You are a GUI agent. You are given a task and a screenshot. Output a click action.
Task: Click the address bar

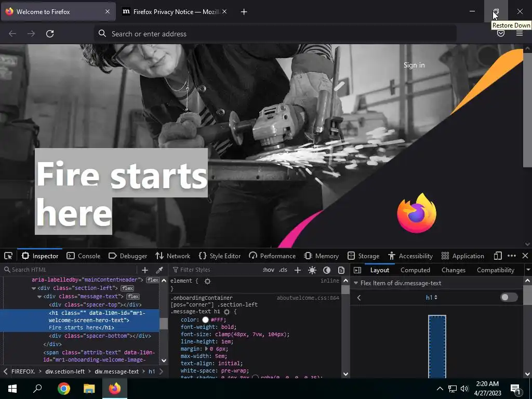[275, 34]
